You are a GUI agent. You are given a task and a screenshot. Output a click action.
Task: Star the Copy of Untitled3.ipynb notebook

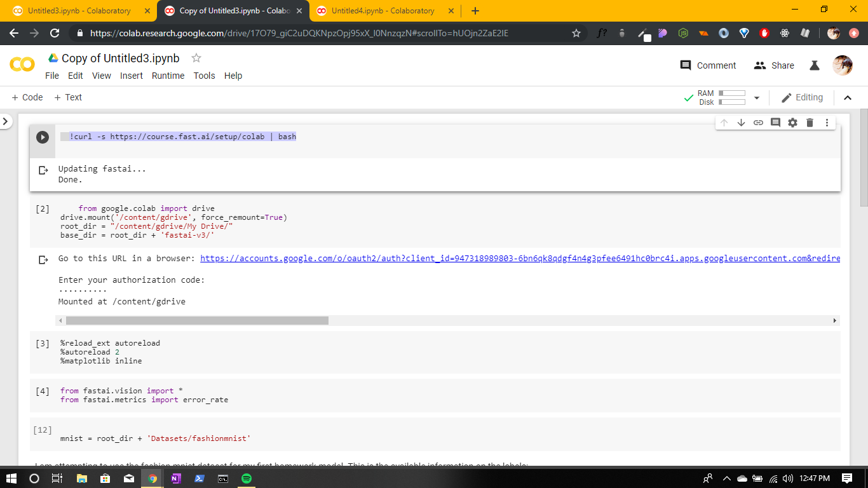(196, 58)
